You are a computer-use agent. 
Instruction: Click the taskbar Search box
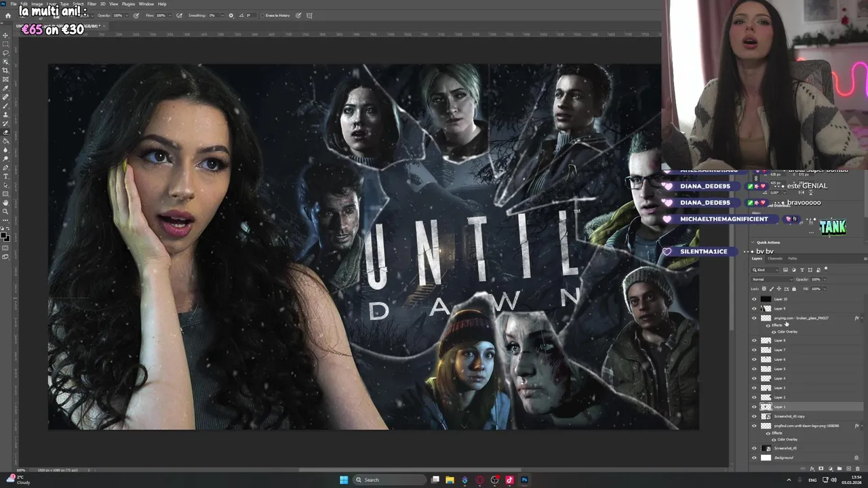390,480
